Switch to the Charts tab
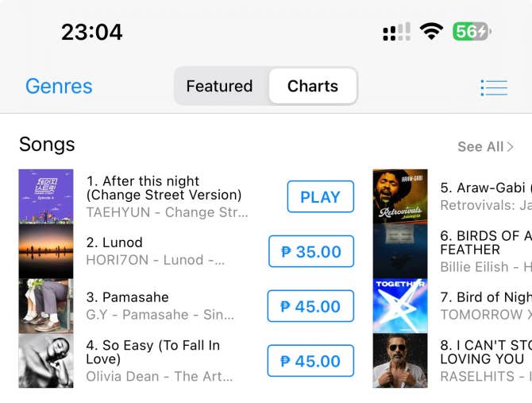The width and height of the screenshot is (532, 403). (313, 86)
